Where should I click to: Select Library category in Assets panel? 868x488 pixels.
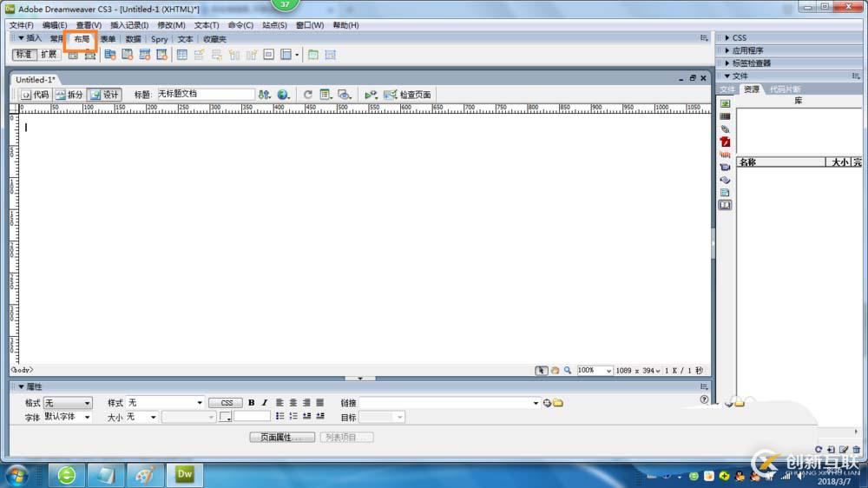(x=725, y=206)
